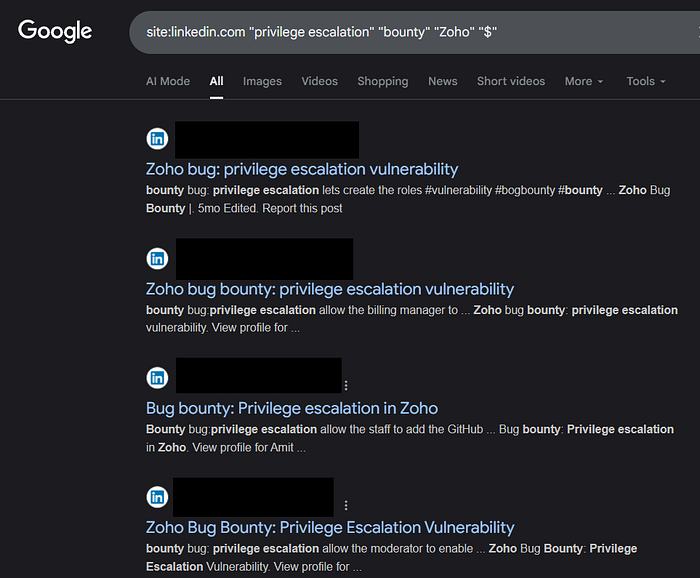Switch to the AI Mode tab
Image resolution: width=700 pixels, height=578 pixels.
click(168, 81)
